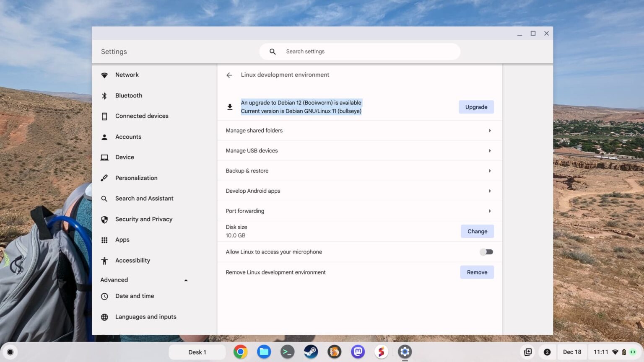Viewport: 644px width, 362px height.
Task: Collapse the Advanced section arrow
Action: click(186, 280)
